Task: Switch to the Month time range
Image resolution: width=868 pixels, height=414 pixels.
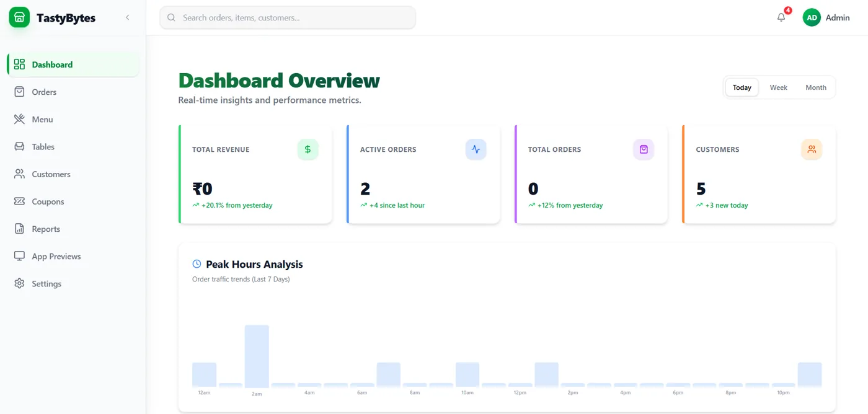Action: pos(816,87)
